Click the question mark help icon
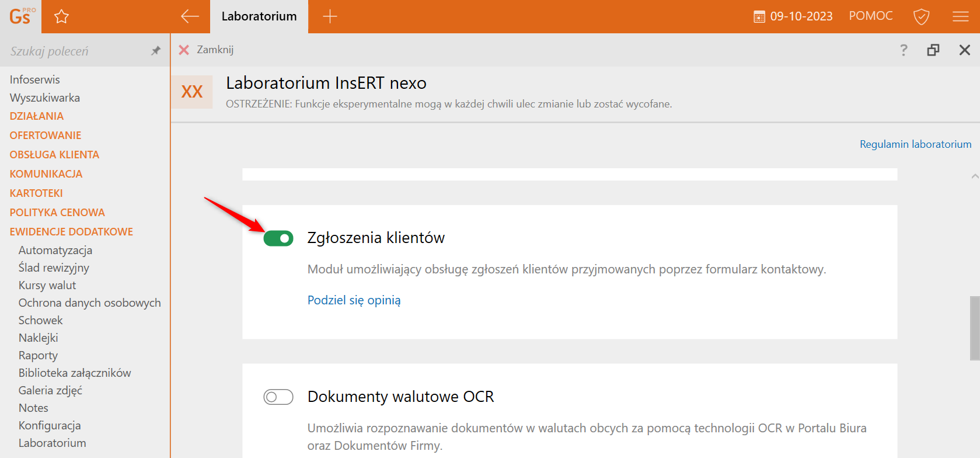The width and height of the screenshot is (980, 458). coord(904,50)
